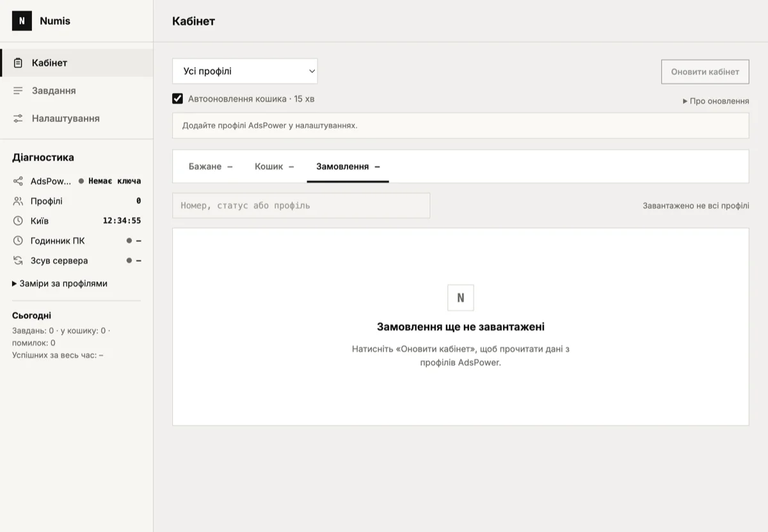This screenshot has height=532, width=768.
Task: Click the Налаштування sliders icon
Action: click(18, 118)
